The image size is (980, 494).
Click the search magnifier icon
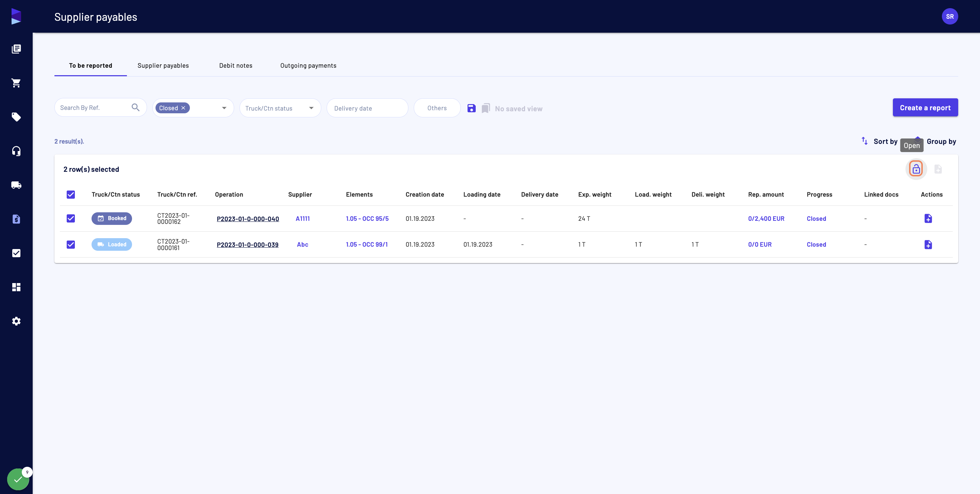[135, 108]
